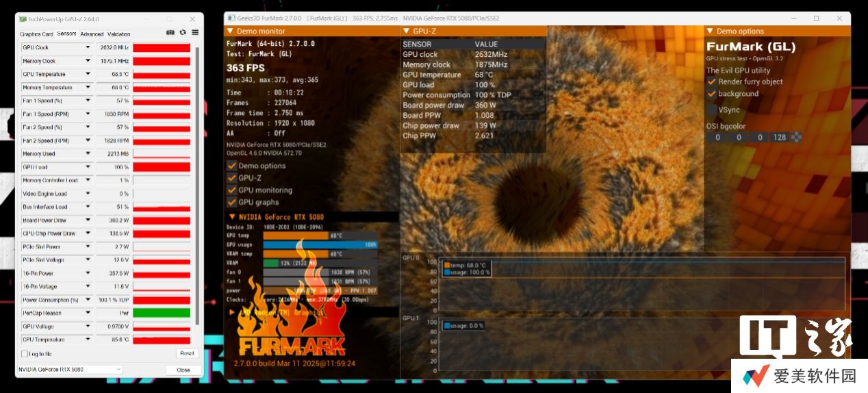Toggle the GPU monitoring checkbox
Screen dimensions: 868x393
click(x=231, y=190)
